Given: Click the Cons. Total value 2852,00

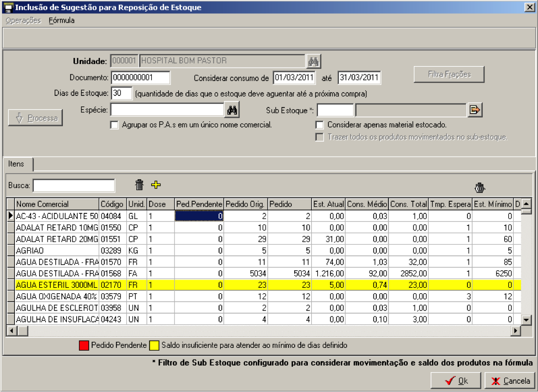Looking at the screenshot, I should pos(409,273).
